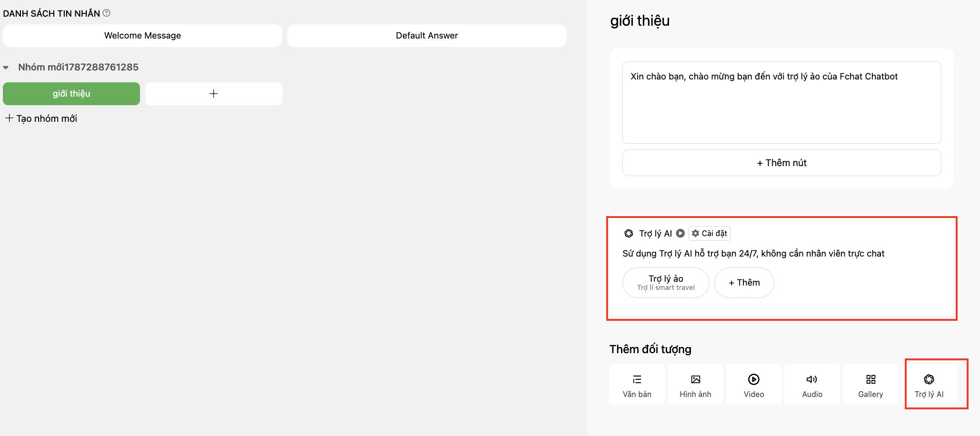
Task: Add a new message block with plus button
Action: pos(214,94)
